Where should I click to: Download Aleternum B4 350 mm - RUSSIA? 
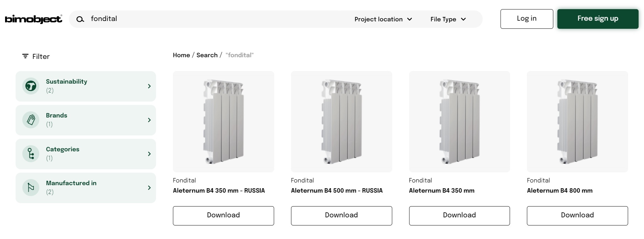coord(223,216)
